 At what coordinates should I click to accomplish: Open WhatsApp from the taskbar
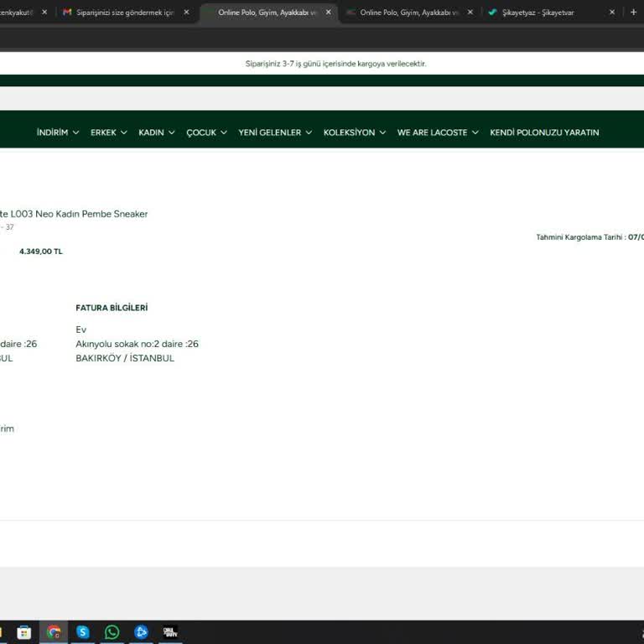pos(112,632)
